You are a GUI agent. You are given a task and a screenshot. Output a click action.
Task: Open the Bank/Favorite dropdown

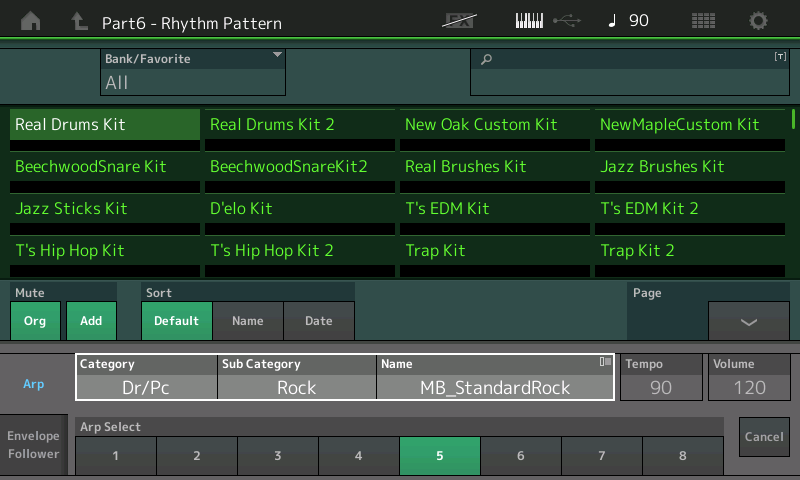point(192,72)
